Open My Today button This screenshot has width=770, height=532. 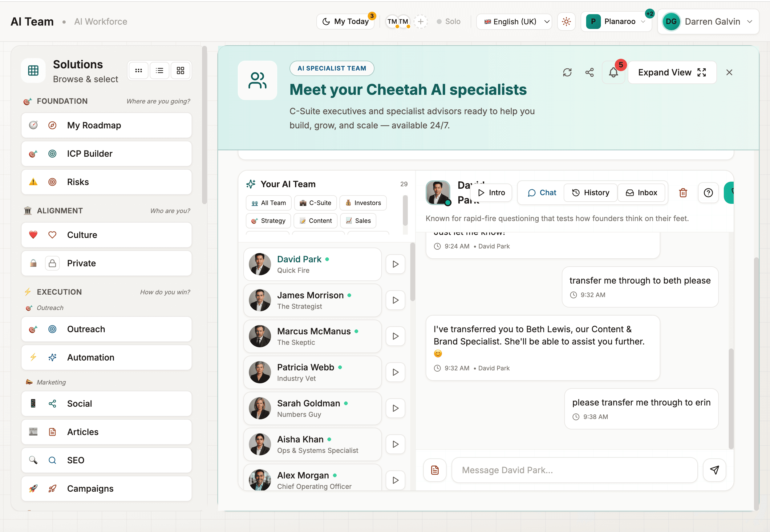[x=346, y=22]
